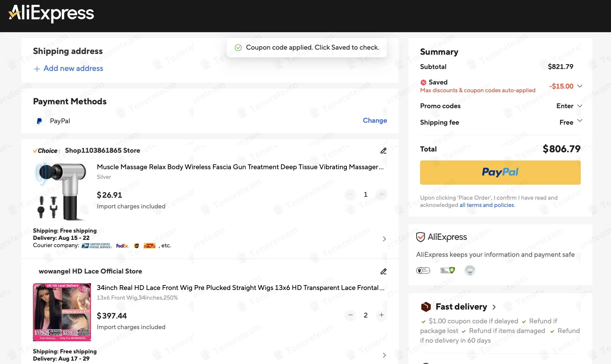The width and height of the screenshot is (611, 364).
Task: Click the round ISO certification badge
Action: [x=470, y=270]
